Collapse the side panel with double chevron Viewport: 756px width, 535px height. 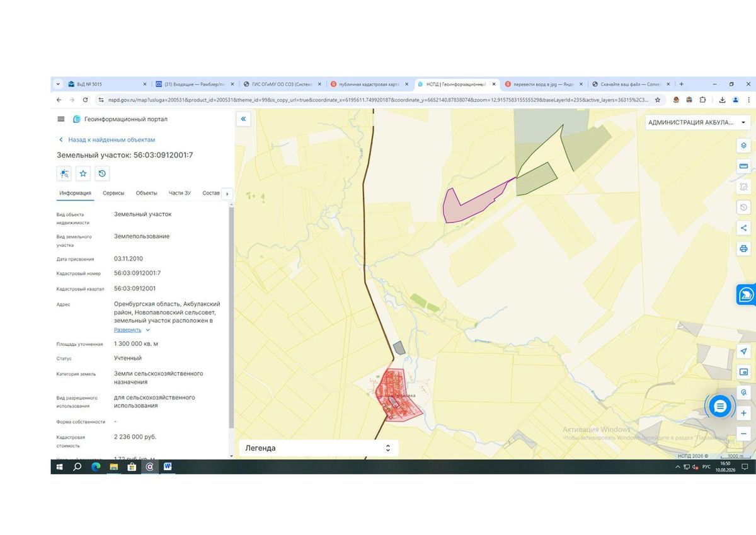pos(244,118)
